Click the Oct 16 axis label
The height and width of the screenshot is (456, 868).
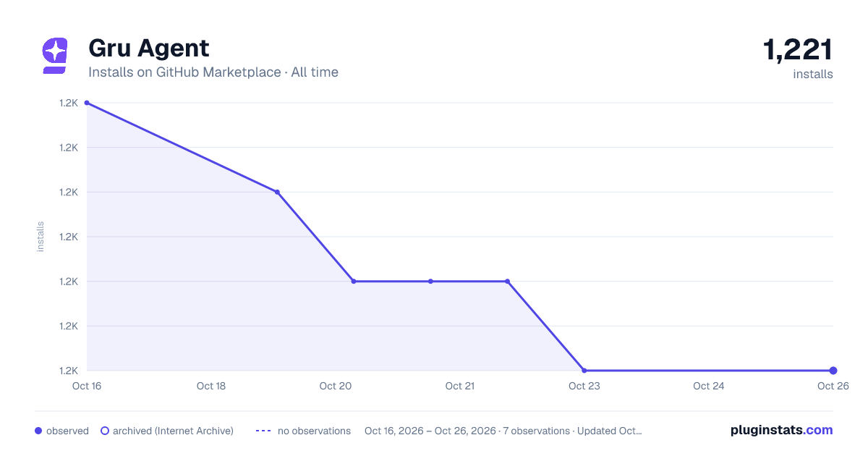click(x=87, y=387)
